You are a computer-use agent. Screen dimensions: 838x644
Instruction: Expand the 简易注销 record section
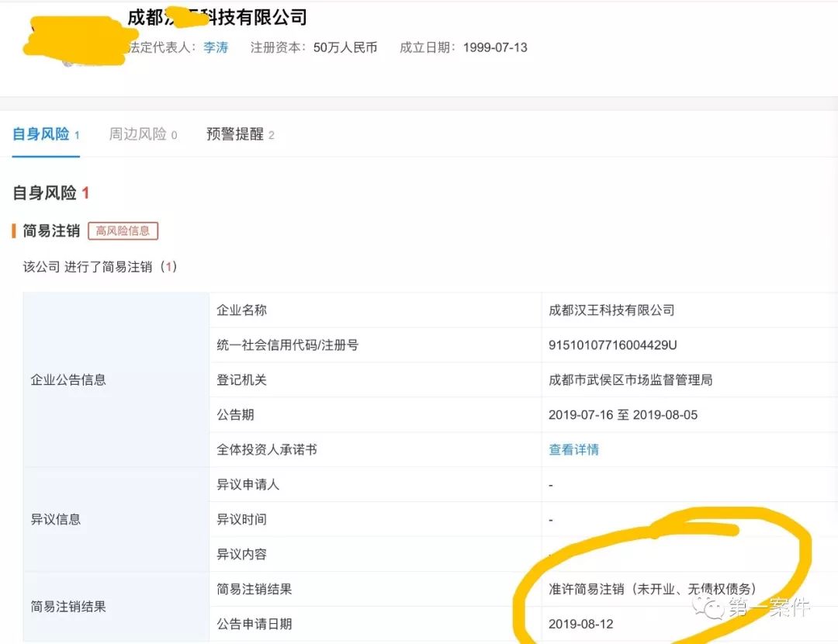[x=50, y=230]
